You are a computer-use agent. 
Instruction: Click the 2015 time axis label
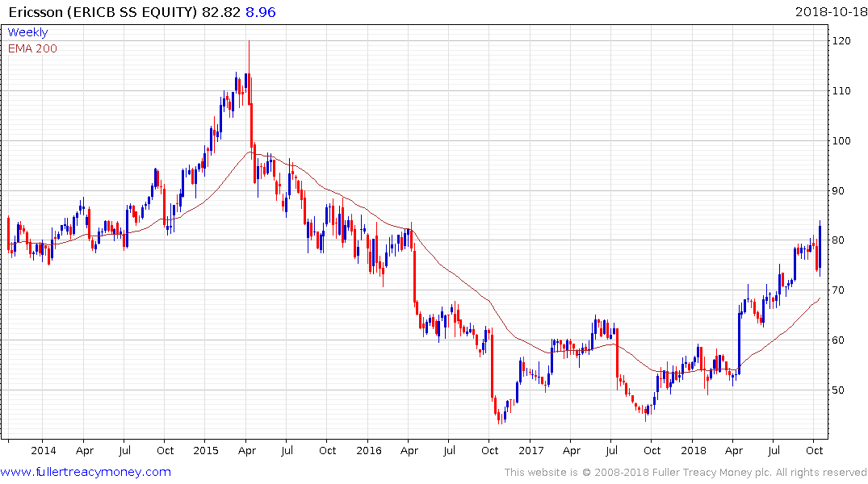206,450
